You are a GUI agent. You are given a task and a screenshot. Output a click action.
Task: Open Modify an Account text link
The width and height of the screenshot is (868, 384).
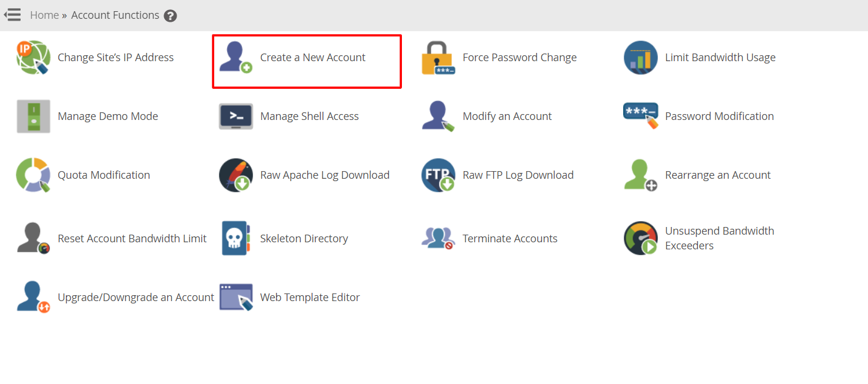pos(507,116)
